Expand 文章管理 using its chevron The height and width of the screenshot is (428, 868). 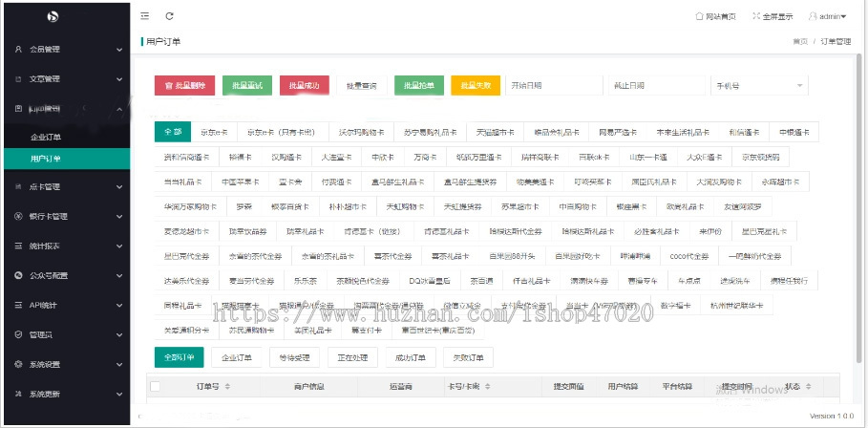pos(119,79)
